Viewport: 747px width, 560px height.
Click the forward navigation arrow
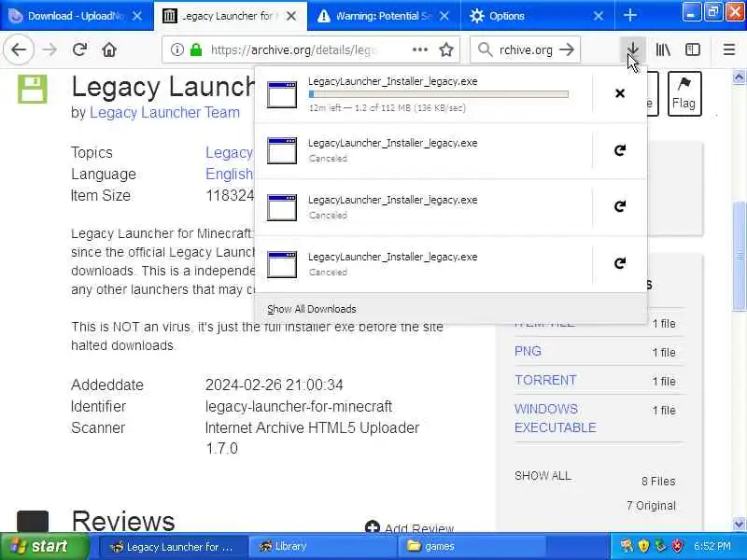click(x=49, y=49)
